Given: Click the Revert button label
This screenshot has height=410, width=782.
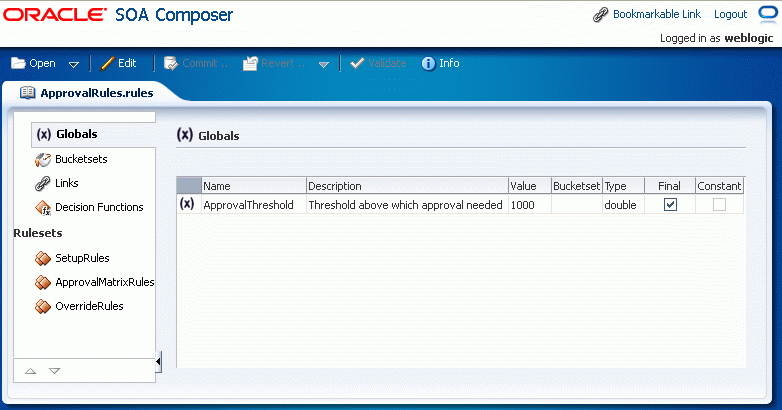Looking at the screenshot, I should 283,63.
